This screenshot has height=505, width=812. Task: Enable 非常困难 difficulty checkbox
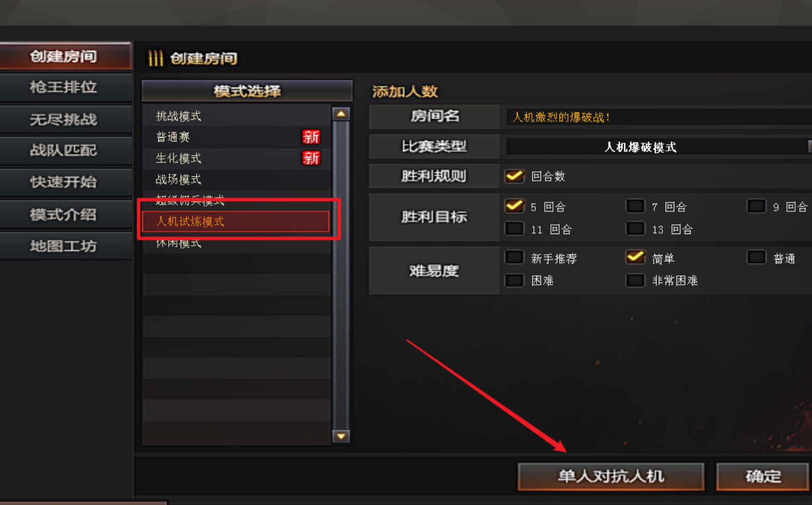635,280
